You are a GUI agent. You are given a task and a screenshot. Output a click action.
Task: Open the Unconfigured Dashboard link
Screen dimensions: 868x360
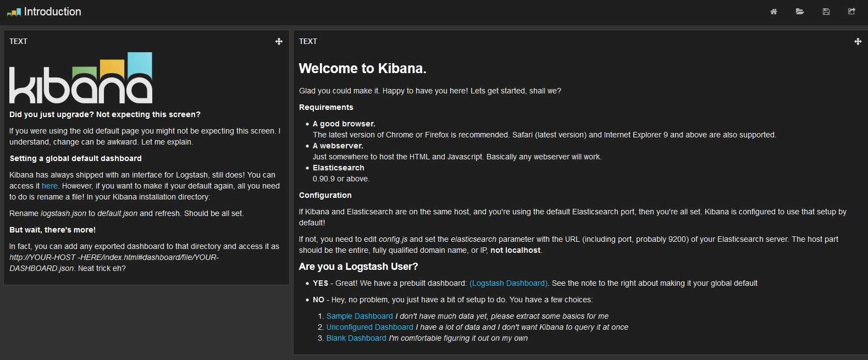tap(369, 327)
